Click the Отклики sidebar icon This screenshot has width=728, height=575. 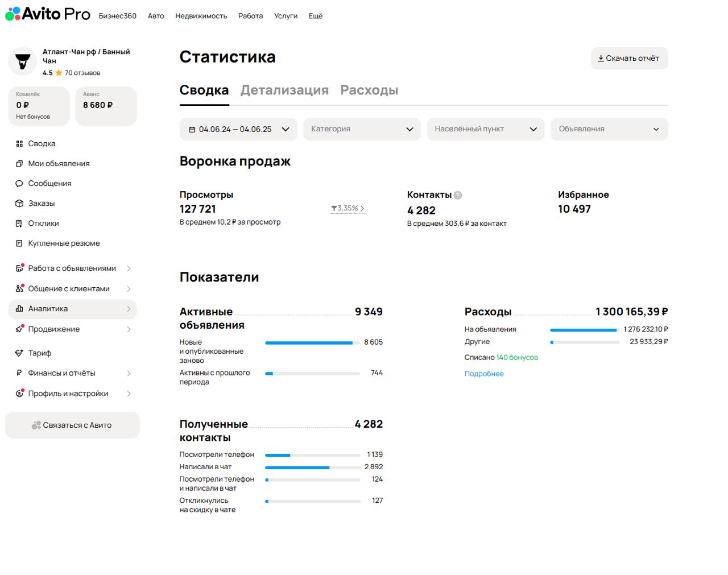click(x=19, y=224)
